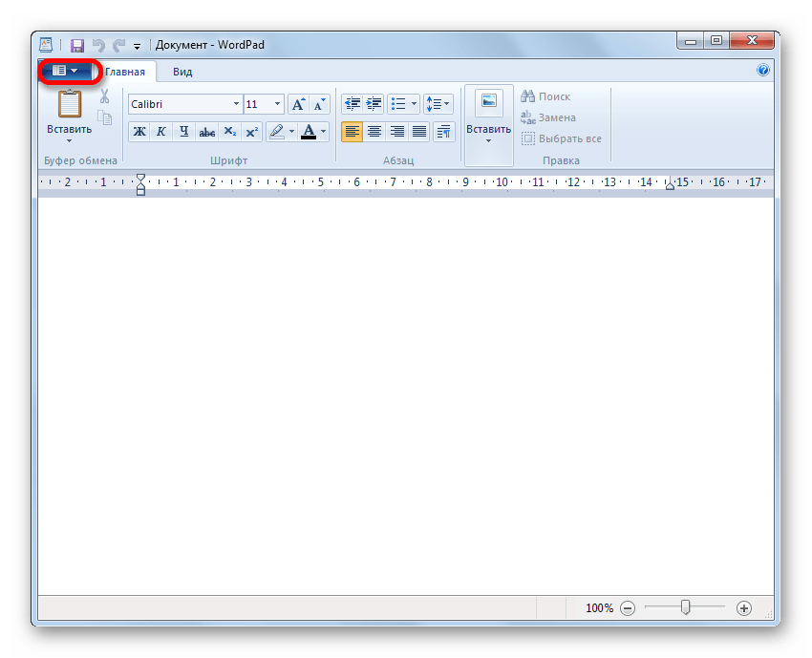
Task: Open the WordPad application menu button
Action: click(x=65, y=71)
